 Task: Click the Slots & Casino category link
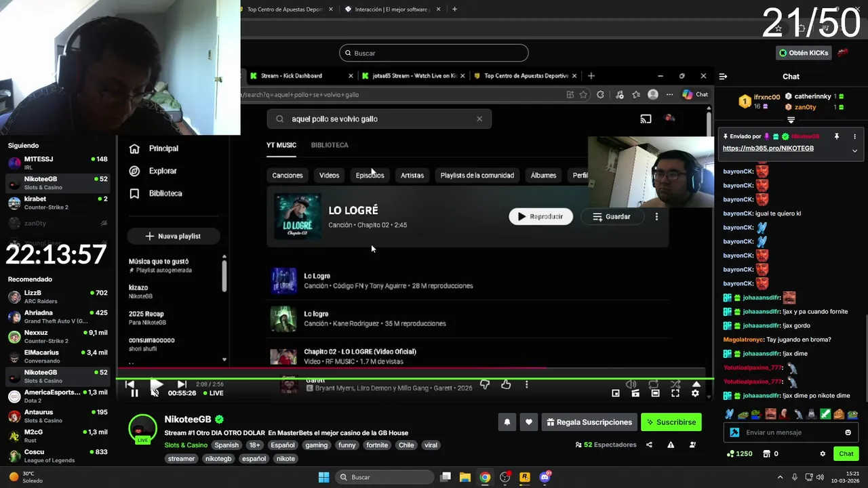186,445
